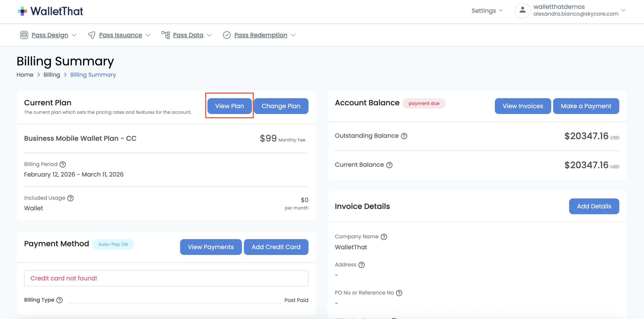
Task: Click the Auto-Pay ON badge
Action: [113, 244]
